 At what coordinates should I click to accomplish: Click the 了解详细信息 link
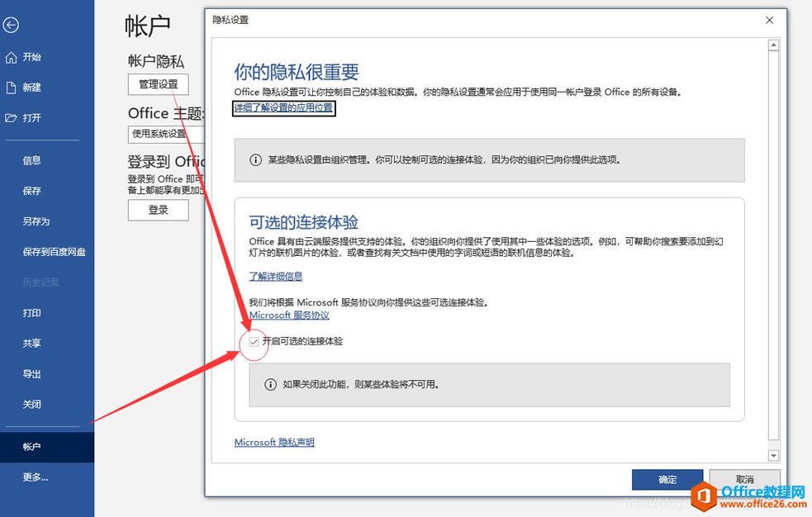(275, 276)
